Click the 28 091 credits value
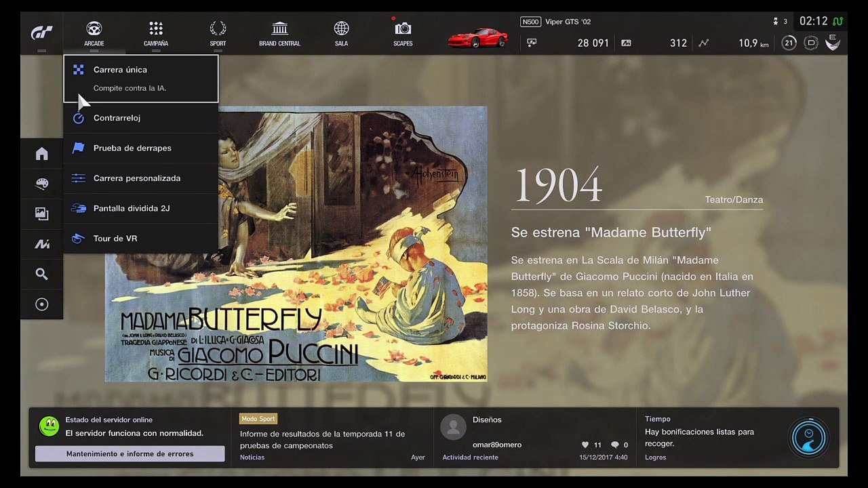This screenshot has height=488, width=868. (593, 43)
